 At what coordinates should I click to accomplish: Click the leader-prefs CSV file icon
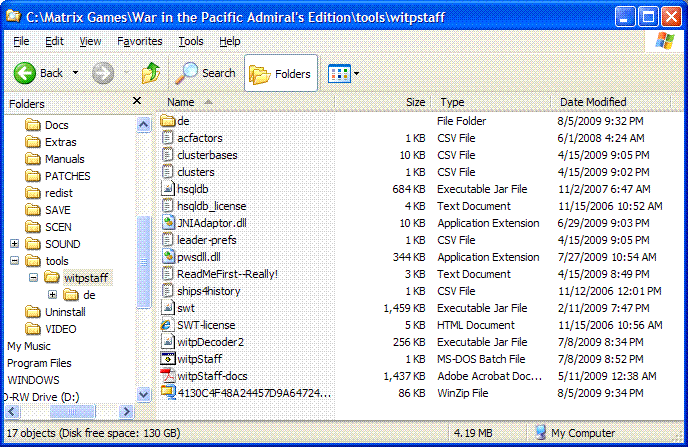[167, 240]
